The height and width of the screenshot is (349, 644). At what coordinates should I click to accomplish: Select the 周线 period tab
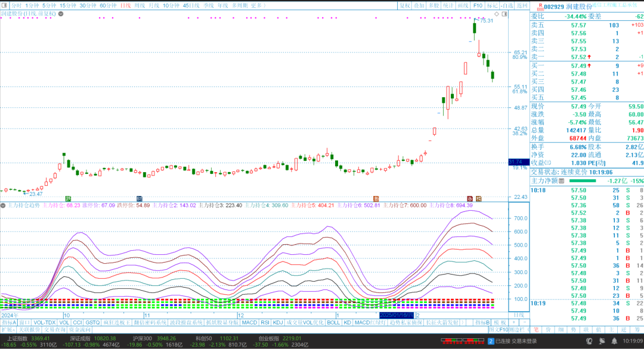coord(140,6)
